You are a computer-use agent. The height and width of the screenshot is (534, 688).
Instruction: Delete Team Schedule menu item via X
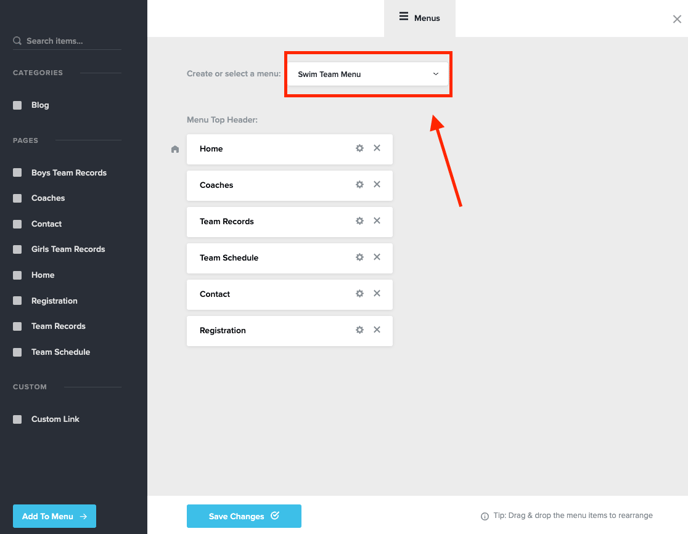coord(377,258)
